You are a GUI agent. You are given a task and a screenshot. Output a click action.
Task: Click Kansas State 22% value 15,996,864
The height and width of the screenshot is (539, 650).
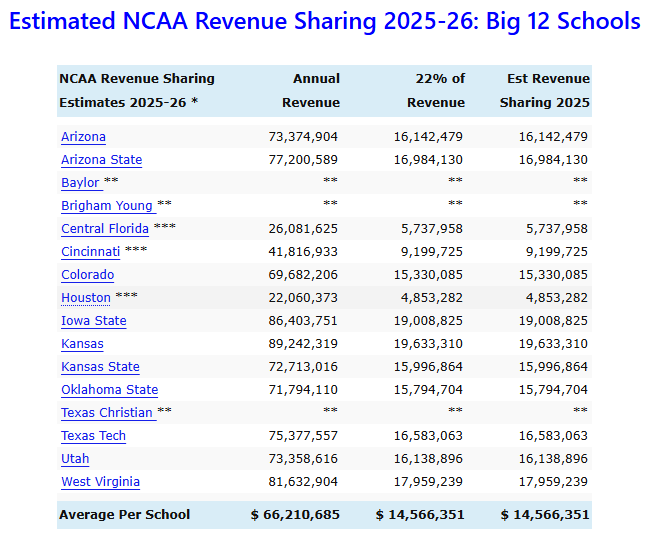click(428, 367)
